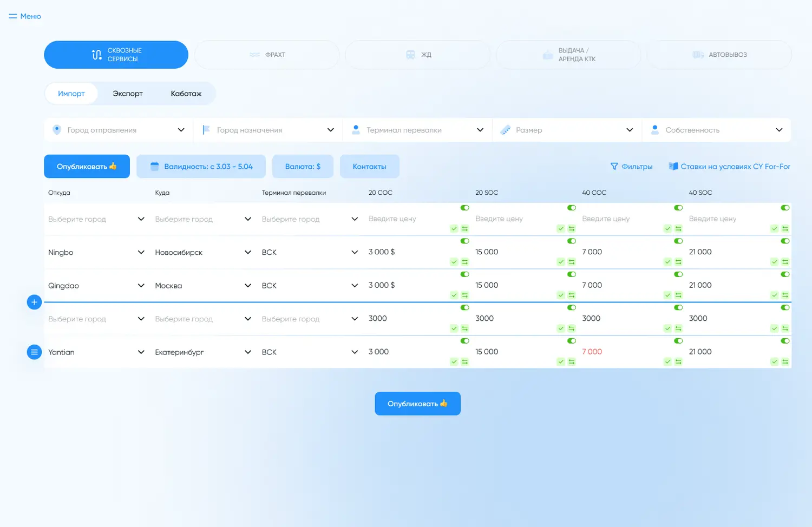
Task: Click the top Опубликовать button
Action: pos(87,167)
